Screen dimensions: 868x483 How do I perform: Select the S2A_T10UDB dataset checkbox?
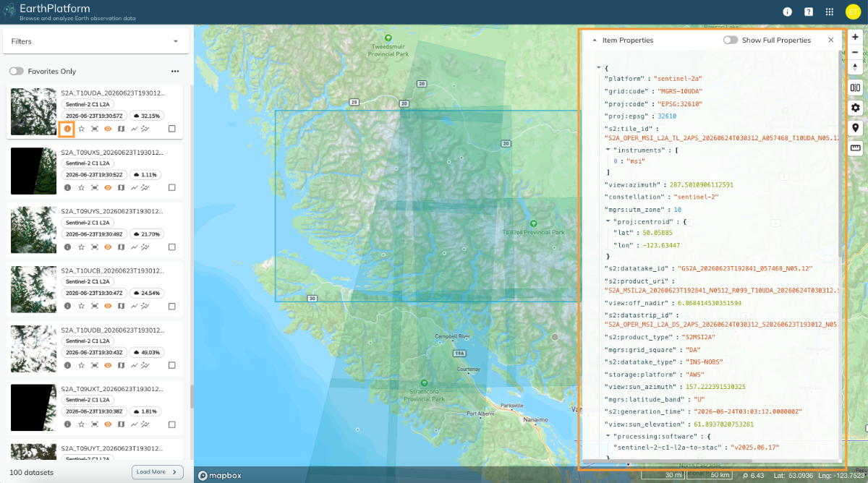172,365
